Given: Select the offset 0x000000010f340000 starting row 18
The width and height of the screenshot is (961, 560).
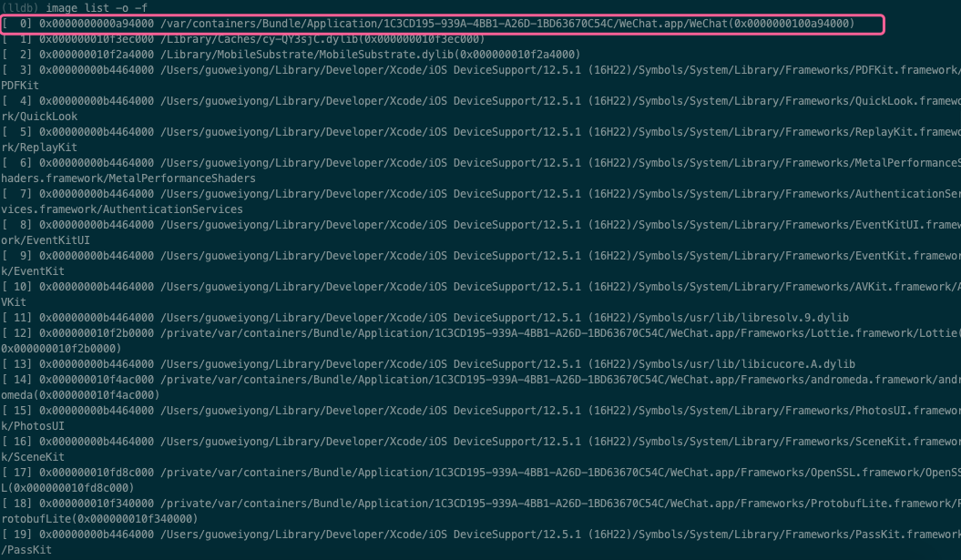Looking at the screenshot, I should (x=97, y=504).
